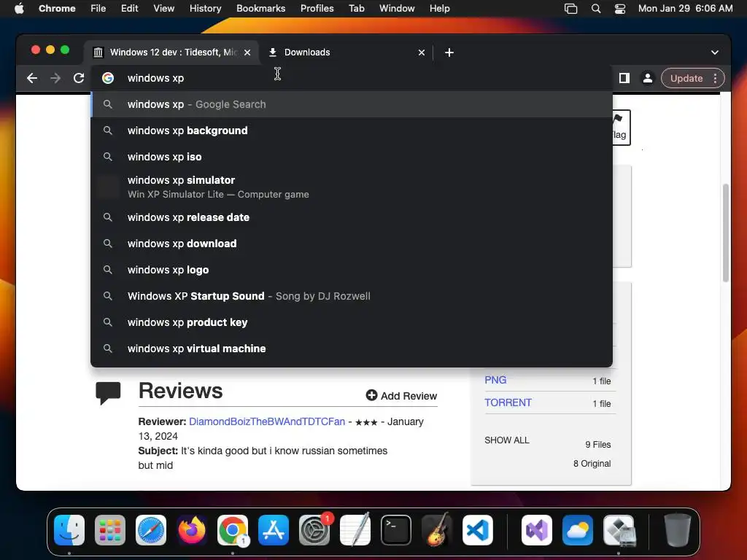Click the browser forward arrow
The width and height of the screenshot is (747, 560).
click(x=55, y=78)
